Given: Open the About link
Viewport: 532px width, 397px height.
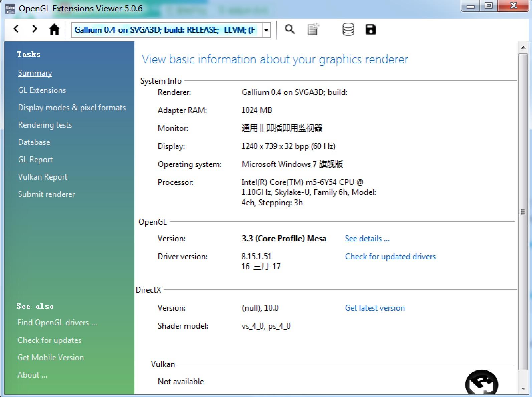Looking at the screenshot, I should coord(32,375).
